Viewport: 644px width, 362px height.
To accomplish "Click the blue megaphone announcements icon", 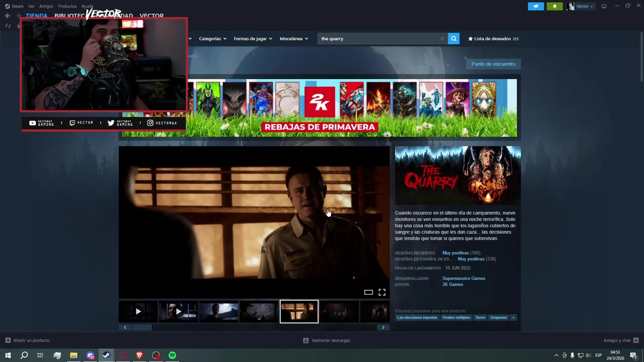I will tap(536, 6).
